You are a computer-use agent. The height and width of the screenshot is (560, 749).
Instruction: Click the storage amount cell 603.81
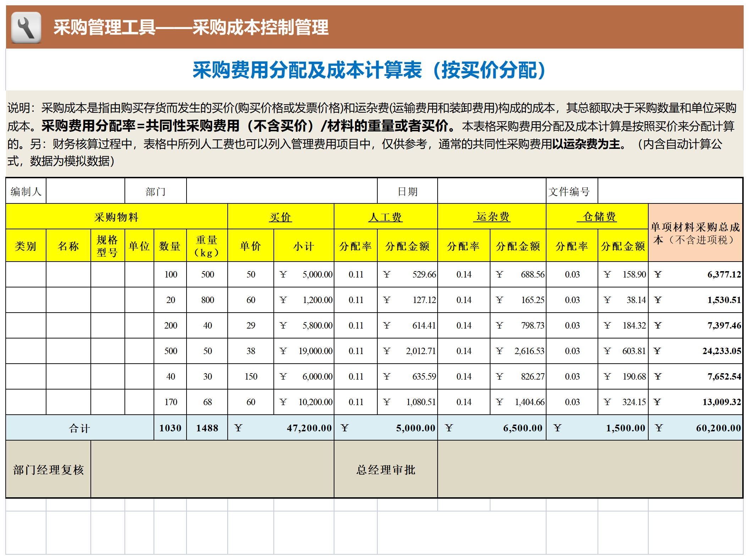[623, 351]
